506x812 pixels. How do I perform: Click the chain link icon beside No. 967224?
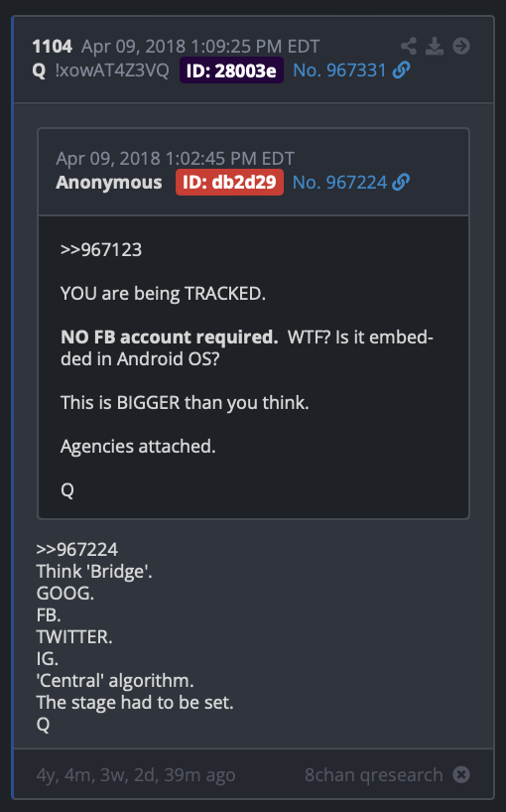401,182
